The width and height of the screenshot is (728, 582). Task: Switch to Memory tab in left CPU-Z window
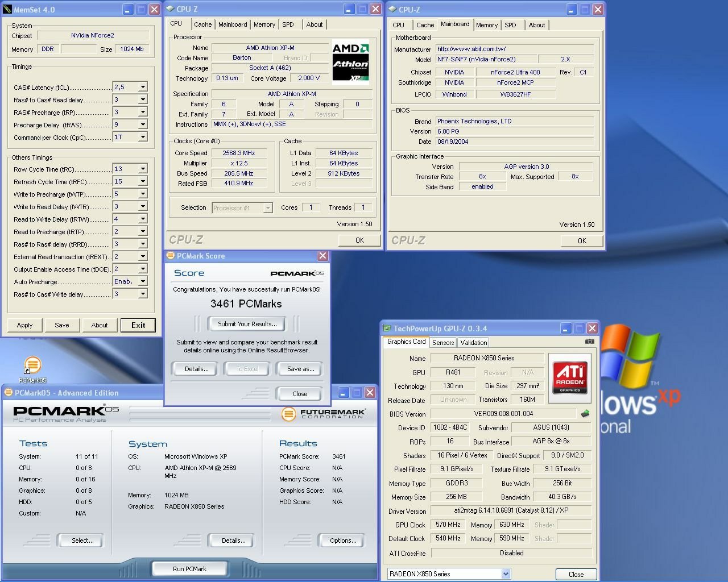pos(264,24)
